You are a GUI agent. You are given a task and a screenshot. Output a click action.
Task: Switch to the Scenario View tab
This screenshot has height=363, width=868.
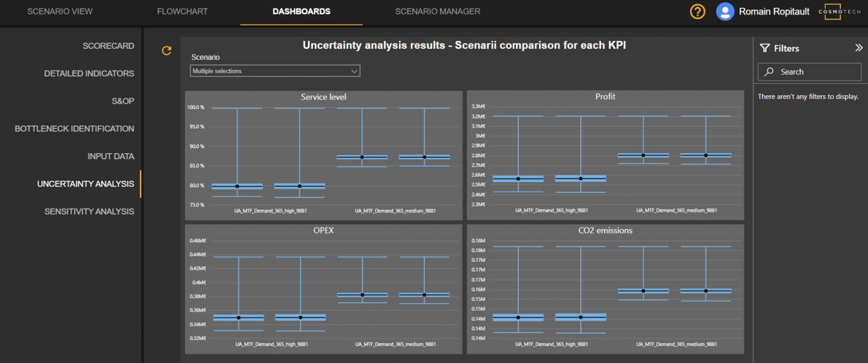(x=60, y=11)
